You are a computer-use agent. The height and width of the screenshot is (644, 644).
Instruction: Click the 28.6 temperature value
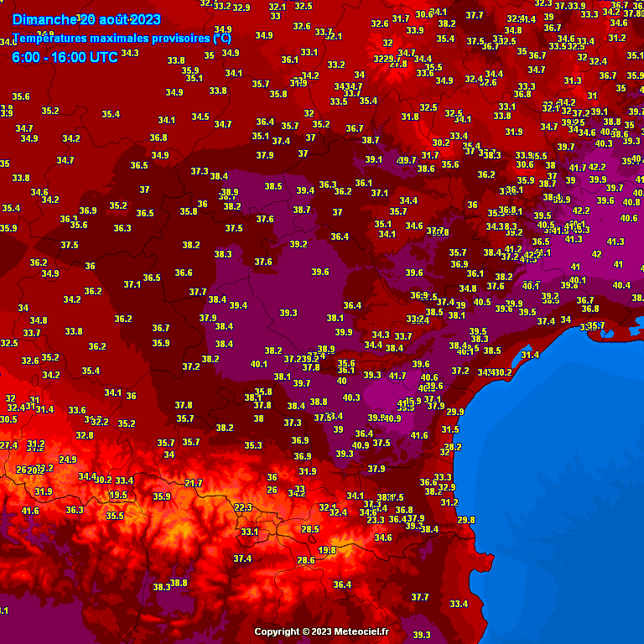click(306, 560)
